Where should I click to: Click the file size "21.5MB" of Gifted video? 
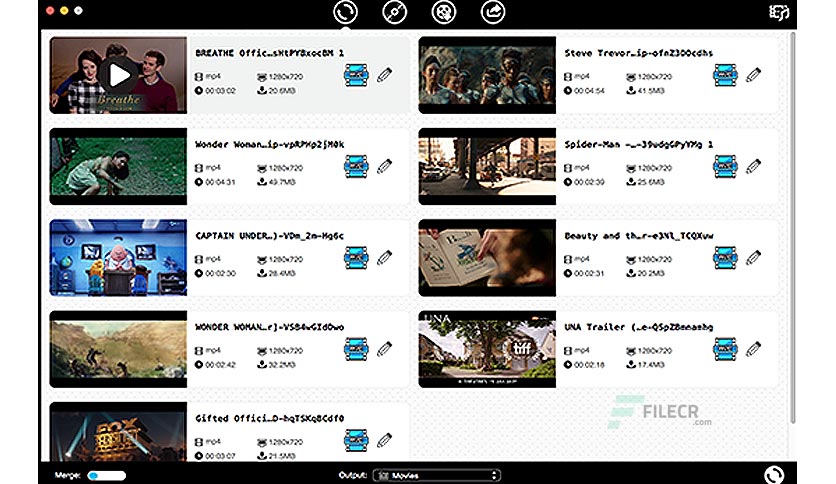coord(282,456)
